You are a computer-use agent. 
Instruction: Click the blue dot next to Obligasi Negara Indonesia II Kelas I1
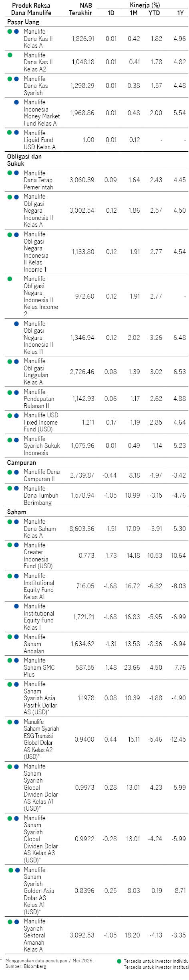16,323
